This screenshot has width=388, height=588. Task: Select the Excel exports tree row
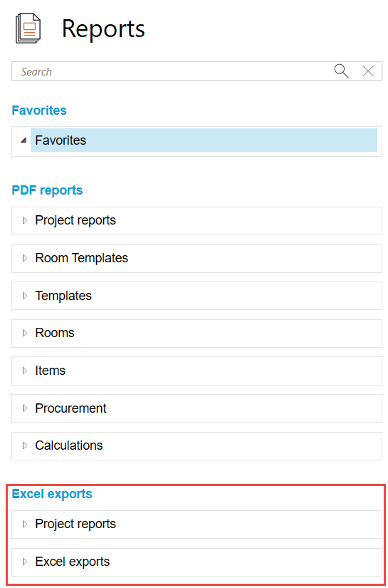point(196,562)
